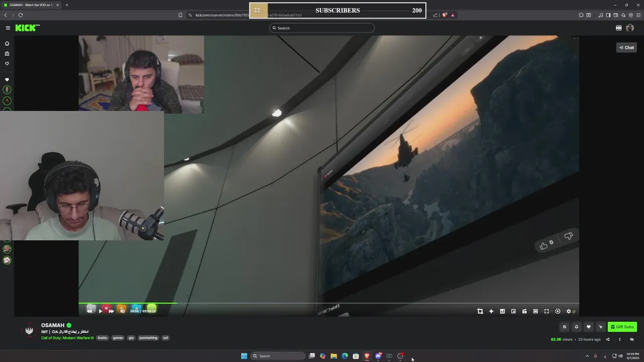Open the Home icon in Kick sidebar
644x362 pixels.
(x=7, y=43)
